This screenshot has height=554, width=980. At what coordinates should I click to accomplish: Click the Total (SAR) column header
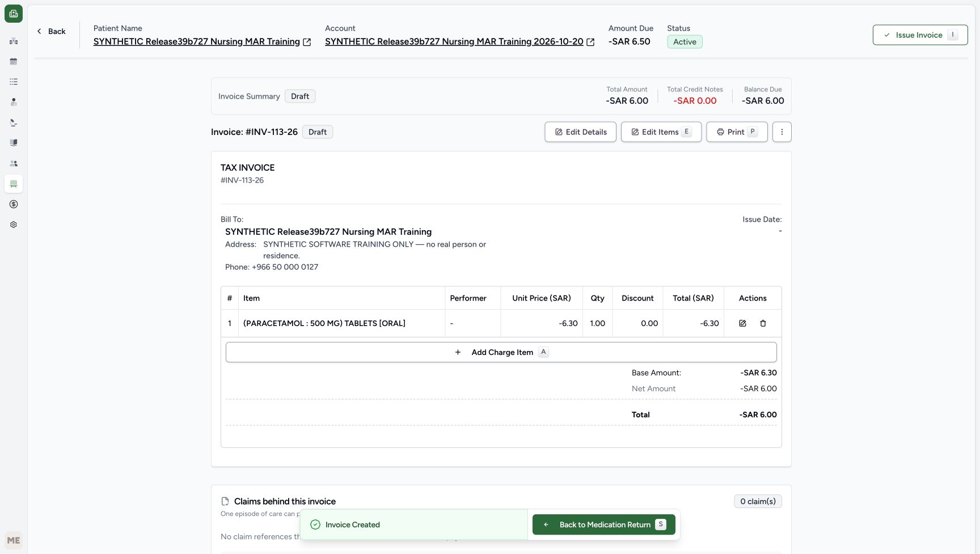693,298
